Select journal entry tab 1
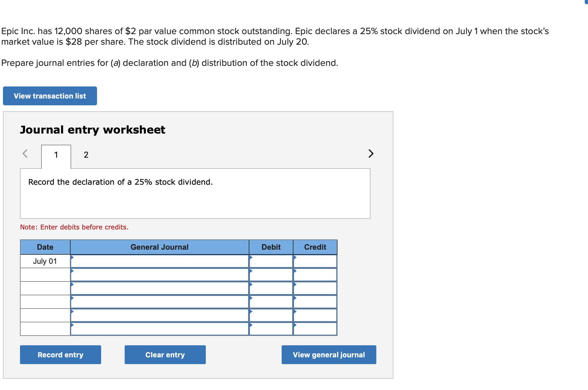588x390 pixels. tap(56, 155)
